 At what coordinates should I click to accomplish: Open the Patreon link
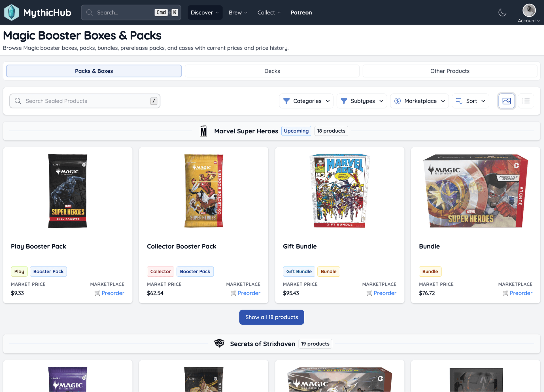pyautogui.click(x=301, y=12)
